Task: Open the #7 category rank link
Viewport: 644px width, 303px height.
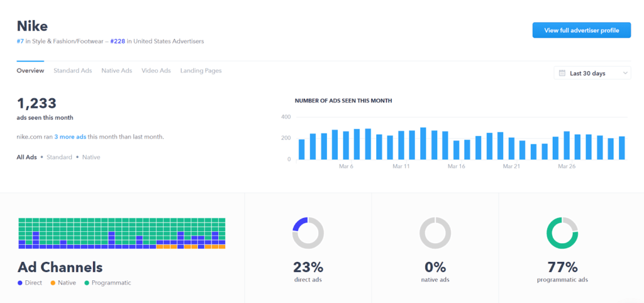Action: point(21,42)
